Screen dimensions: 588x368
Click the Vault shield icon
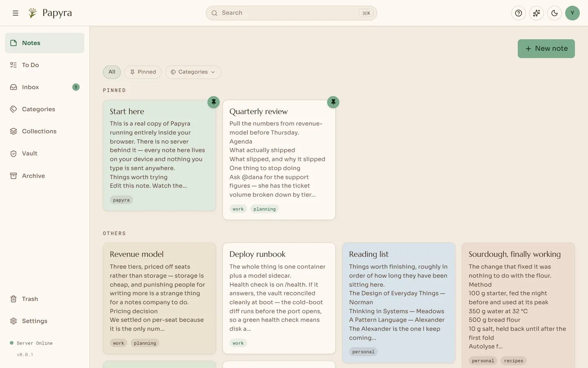[x=13, y=153]
